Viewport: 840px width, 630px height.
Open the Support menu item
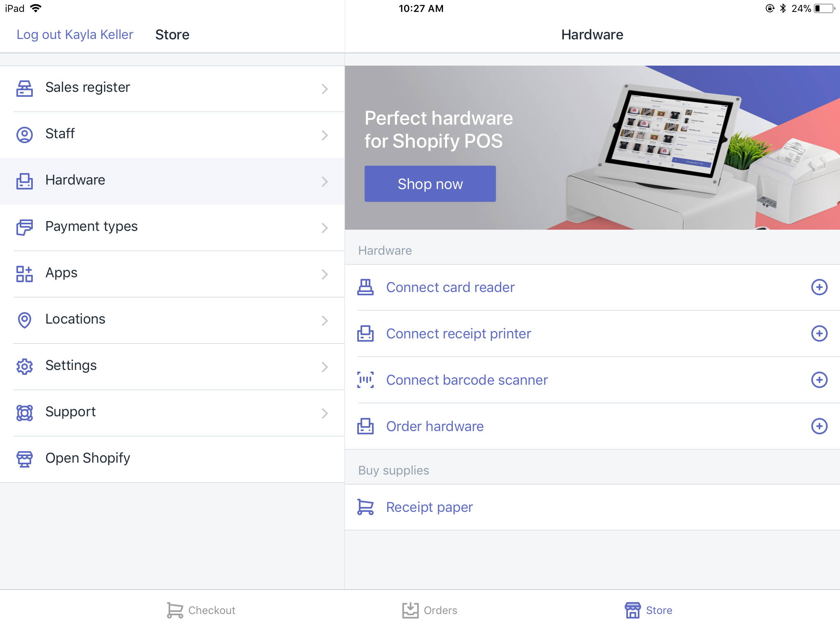tap(172, 413)
